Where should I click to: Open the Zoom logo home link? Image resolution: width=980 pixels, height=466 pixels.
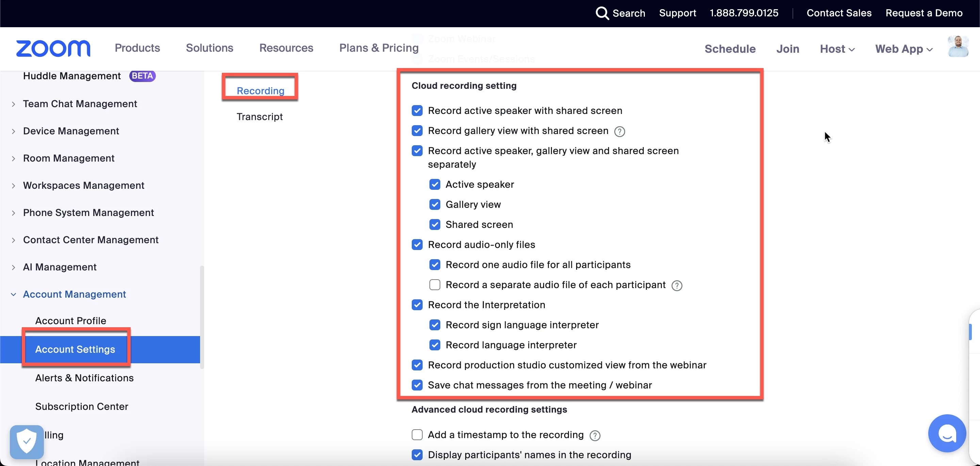53,48
